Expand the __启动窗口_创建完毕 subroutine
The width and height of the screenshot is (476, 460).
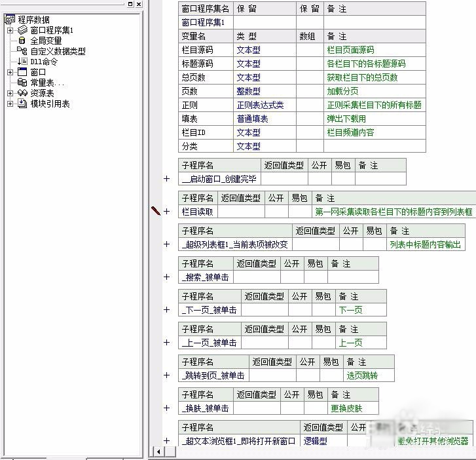(166, 179)
